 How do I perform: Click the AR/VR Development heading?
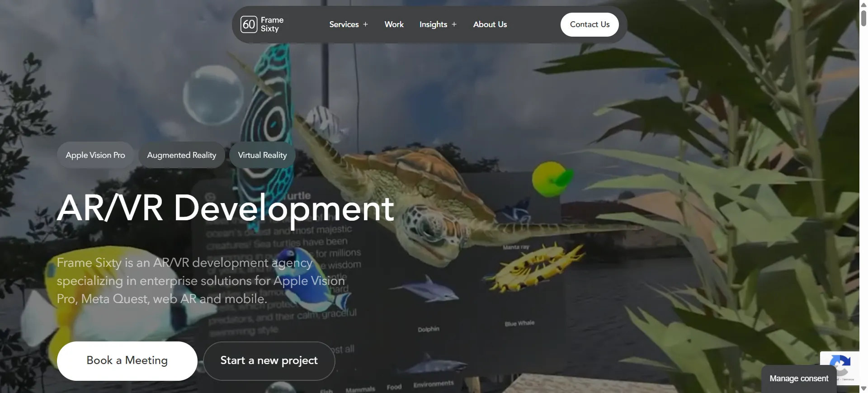[x=225, y=208]
